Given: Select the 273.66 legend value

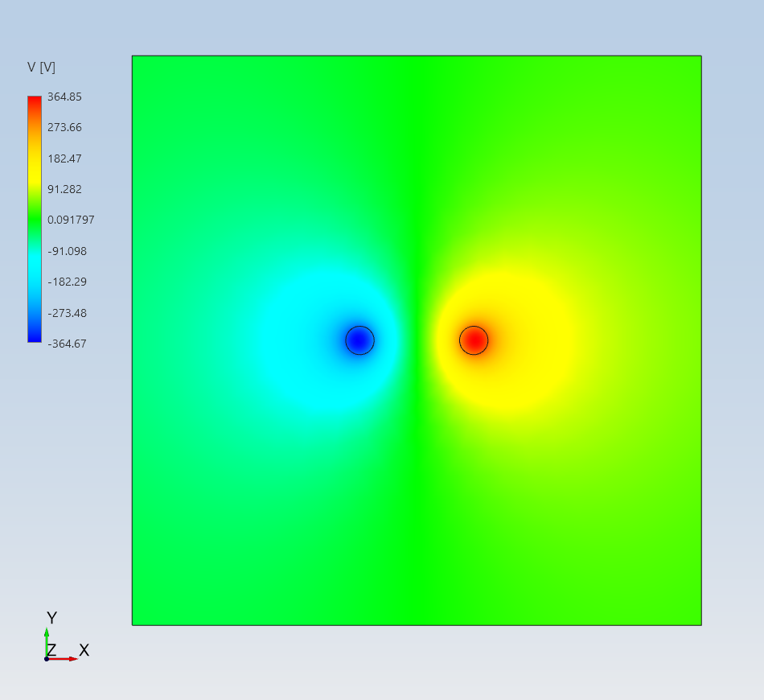Looking at the screenshot, I should coord(64,127).
